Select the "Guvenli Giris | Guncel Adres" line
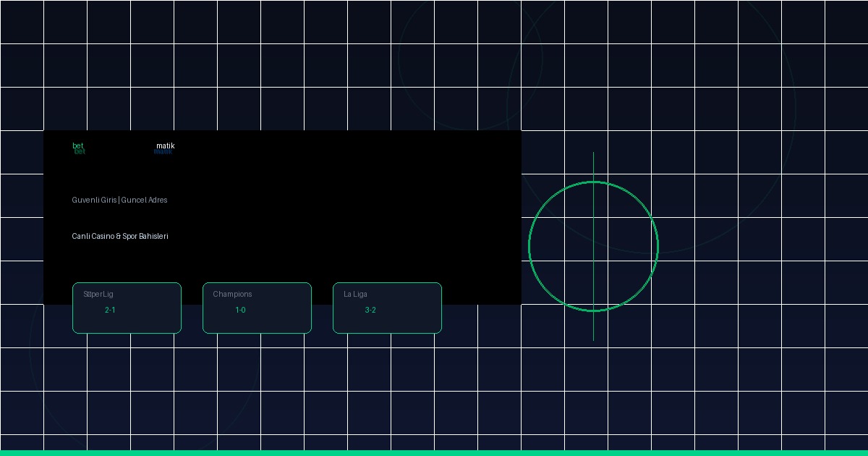Image resolution: width=868 pixels, height=456 pixels. click(x=119, y=200)
